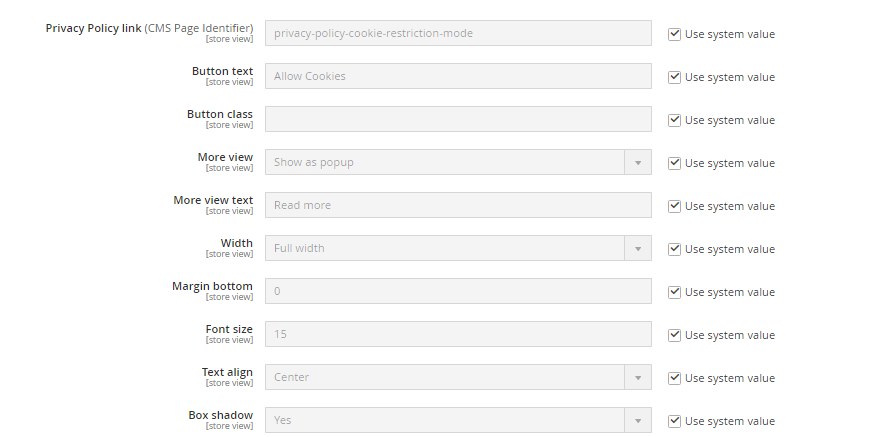This screenshot has height=437, width=892.
Task: Toggle Use system value for Button class
Action: (x=675, y=120)
